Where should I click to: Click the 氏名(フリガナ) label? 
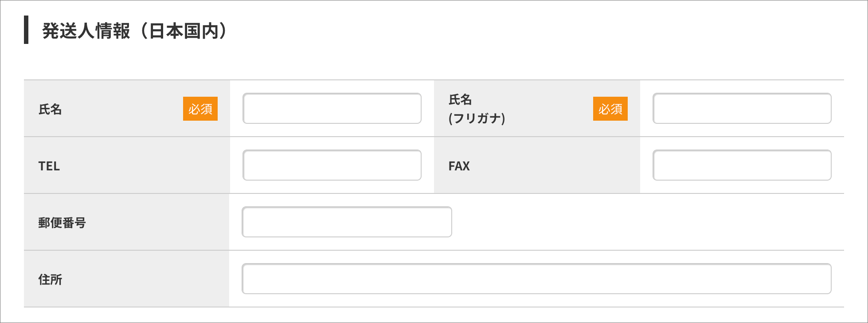click(477, 109)
